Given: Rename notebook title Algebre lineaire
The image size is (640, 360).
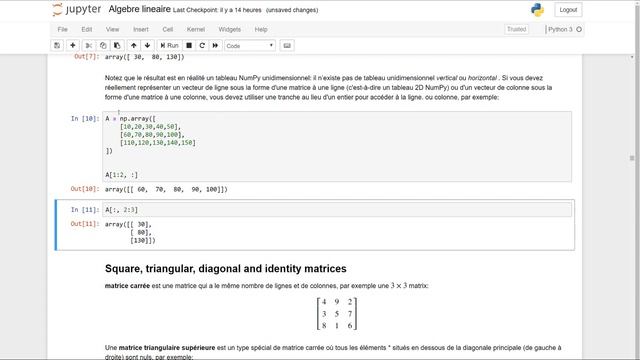Looking at the screenshot, I should coord(140,9).
